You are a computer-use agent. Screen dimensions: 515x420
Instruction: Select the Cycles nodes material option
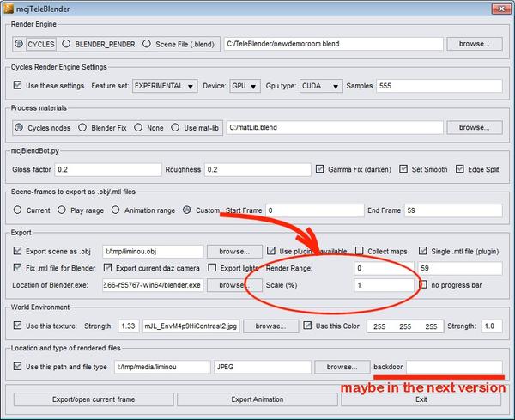coord(19,127)
